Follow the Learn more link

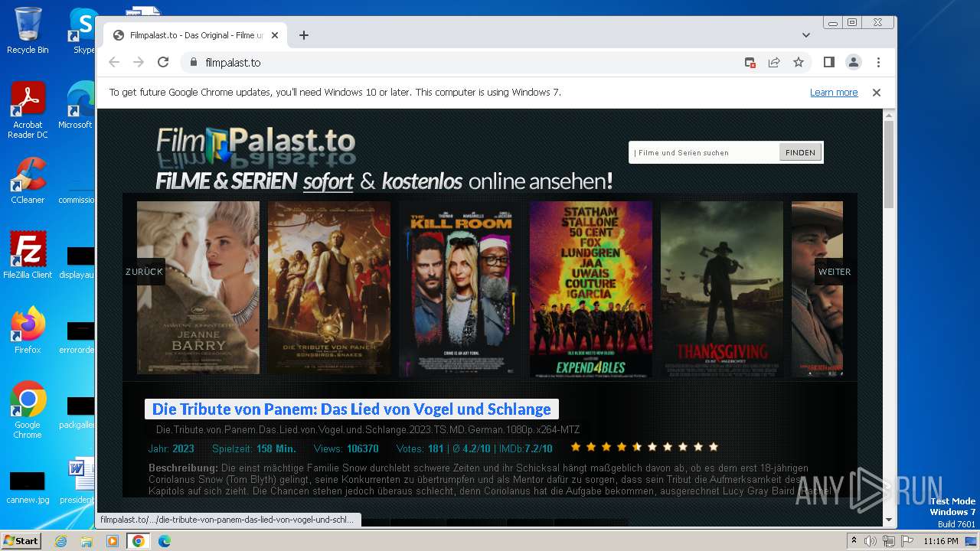(834, 93)
